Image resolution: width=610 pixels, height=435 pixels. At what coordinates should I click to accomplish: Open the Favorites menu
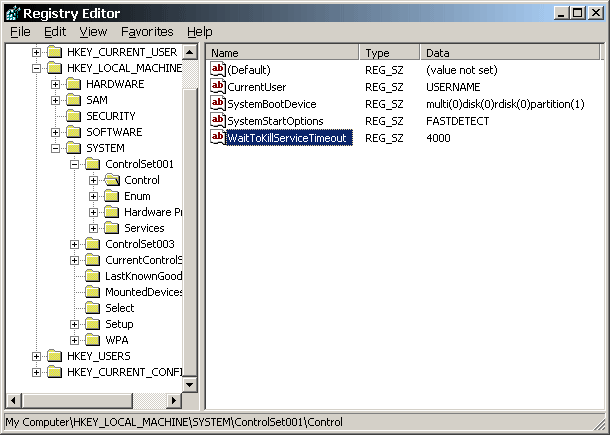pyautogui.click(x=147, y=32)
